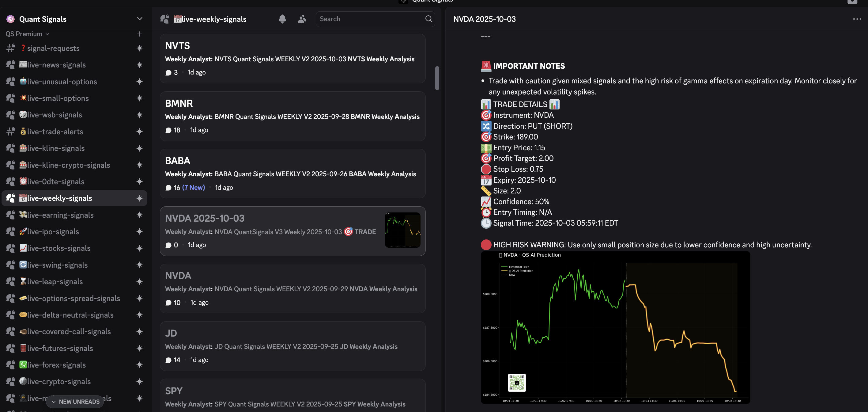The width and height of the screenshot is (868, 412).
Task: Click 'Signal Time: 2025-10-03 05:59:11 EDT' text
Action: 555,223
